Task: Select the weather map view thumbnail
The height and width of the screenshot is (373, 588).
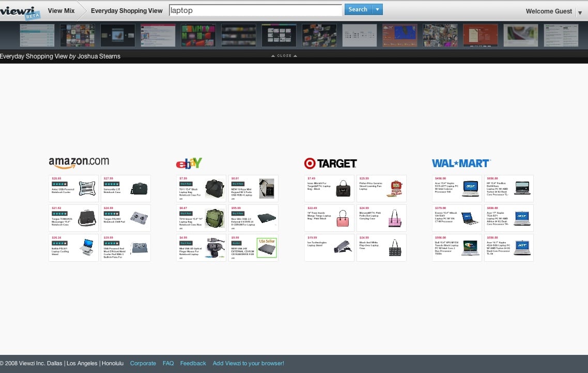Action: tap(400, 35)
